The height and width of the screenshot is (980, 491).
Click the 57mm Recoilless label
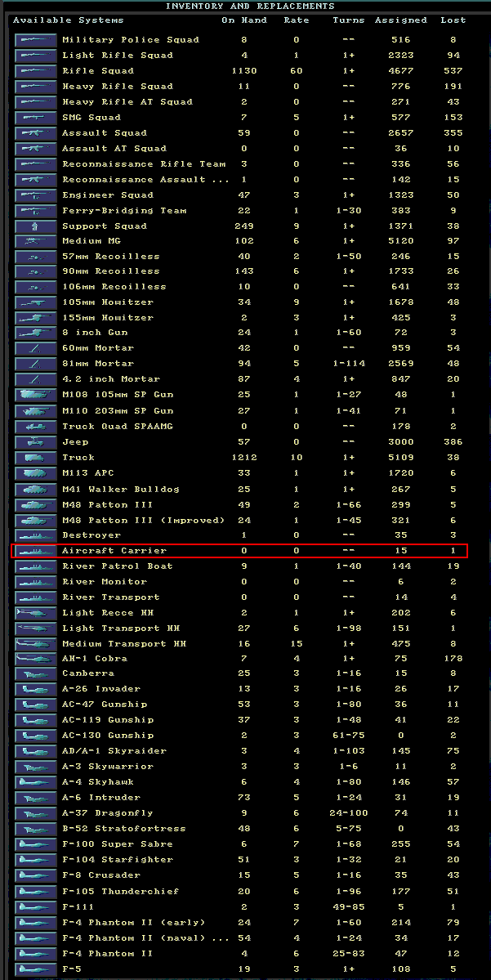pyautogui.click(x=111, y=257)
